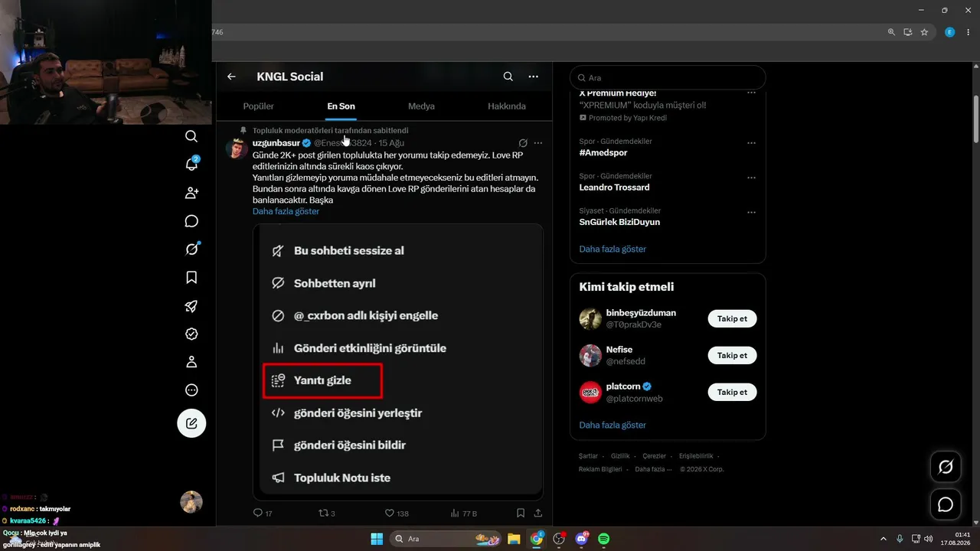The height and width of the screenshot is (551, 980).
Task: Switch to the Medya tab
Action: click(421, 106)
